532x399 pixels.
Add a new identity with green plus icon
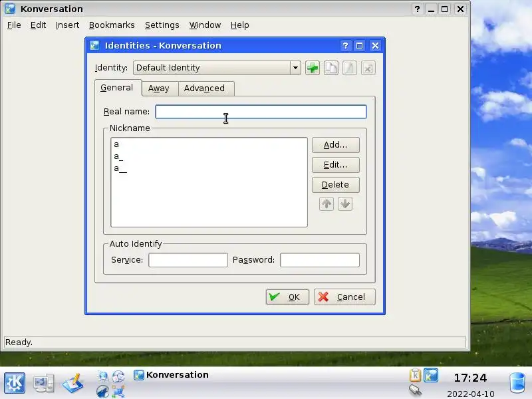coord(312,68)
